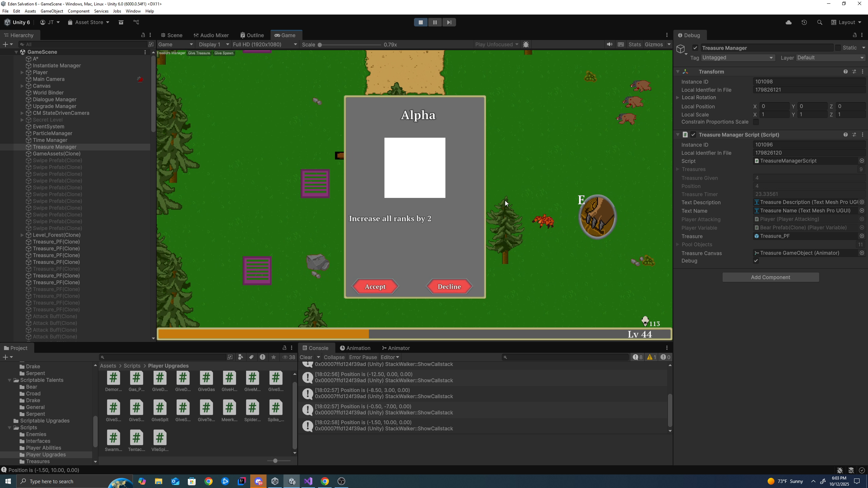Open the Tag Untagged dropdown
The width and height of the screenshot is (868, 488).
coord(737,58)
